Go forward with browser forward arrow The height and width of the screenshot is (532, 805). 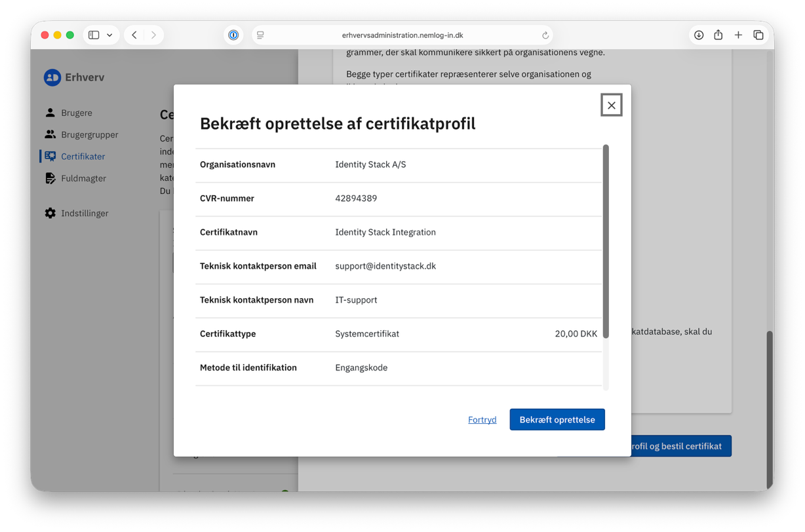pos(153,35)
